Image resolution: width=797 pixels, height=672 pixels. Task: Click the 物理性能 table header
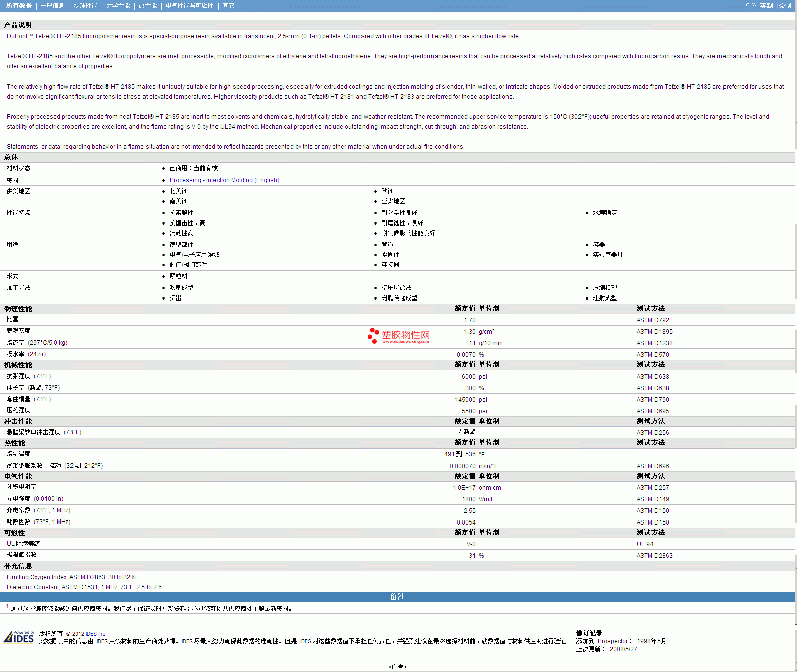pos(18,309)
